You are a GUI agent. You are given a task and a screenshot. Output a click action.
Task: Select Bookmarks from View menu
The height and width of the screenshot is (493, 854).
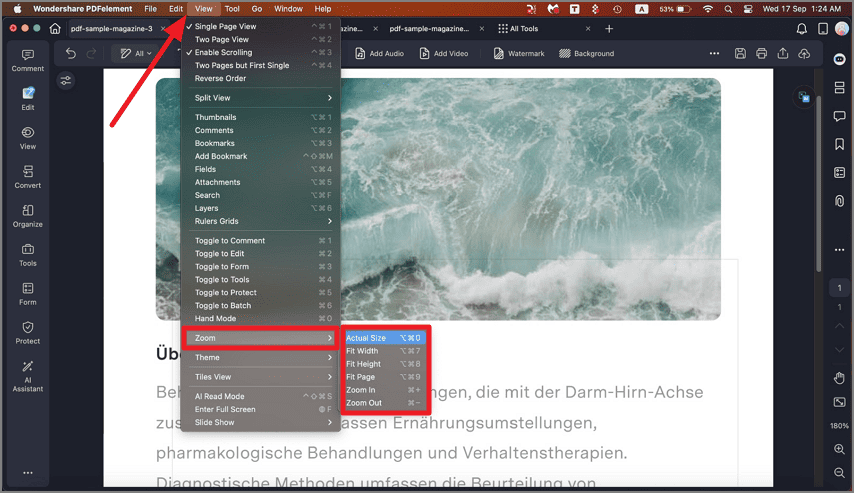click(x=259, y=143)
